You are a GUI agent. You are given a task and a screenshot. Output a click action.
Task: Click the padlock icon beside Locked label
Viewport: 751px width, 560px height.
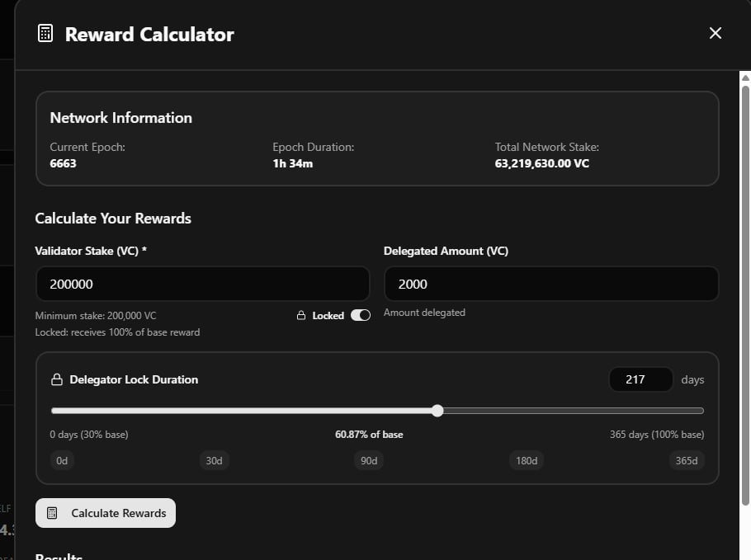(x=300, y=315)
